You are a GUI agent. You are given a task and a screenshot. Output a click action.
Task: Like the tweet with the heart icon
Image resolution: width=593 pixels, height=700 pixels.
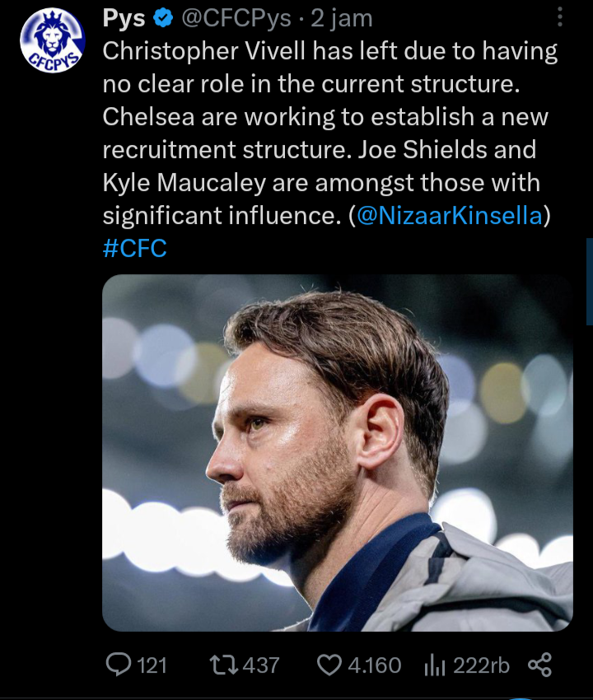click(330, 665)
